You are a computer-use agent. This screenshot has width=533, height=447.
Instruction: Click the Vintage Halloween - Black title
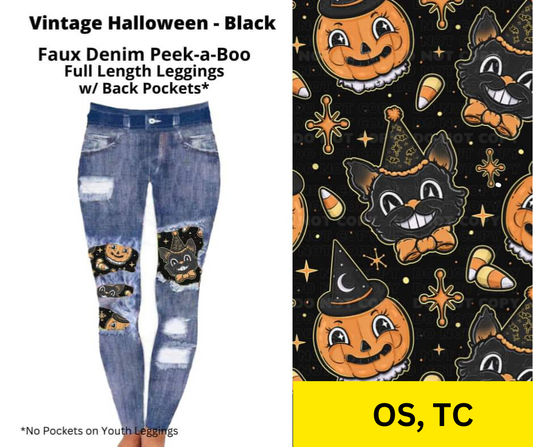152,23
